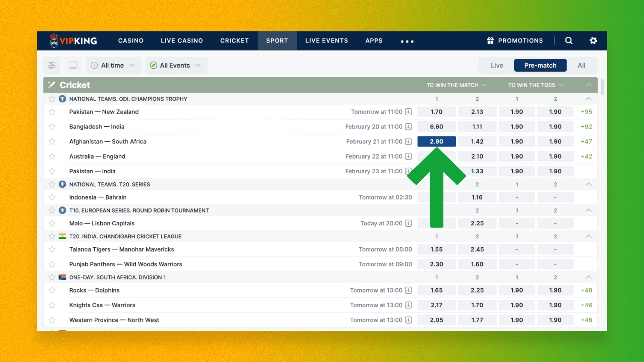
Task: Open statistics icon for Bangladesh — India
Action: [408, 127]
